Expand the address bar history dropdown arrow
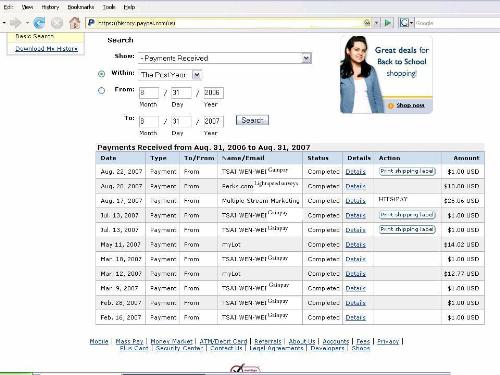Viewport: 500px width, 375px height. [x=376, y=23]
